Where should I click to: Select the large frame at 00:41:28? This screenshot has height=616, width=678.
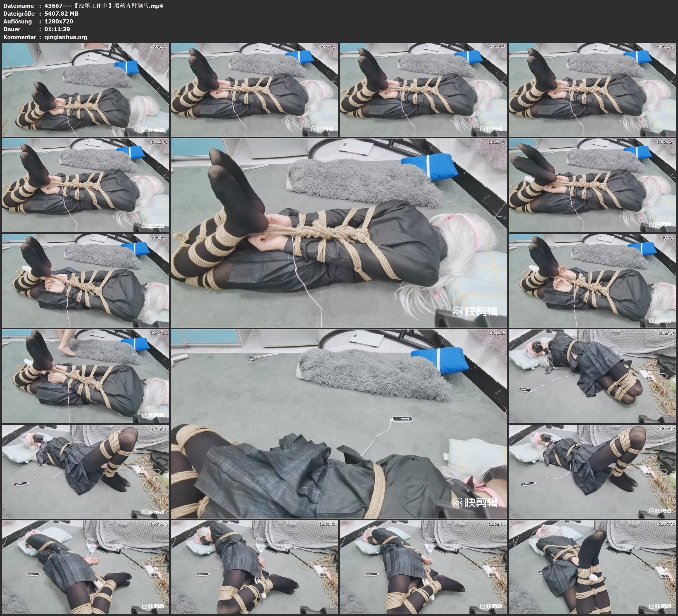click(339, 424)
